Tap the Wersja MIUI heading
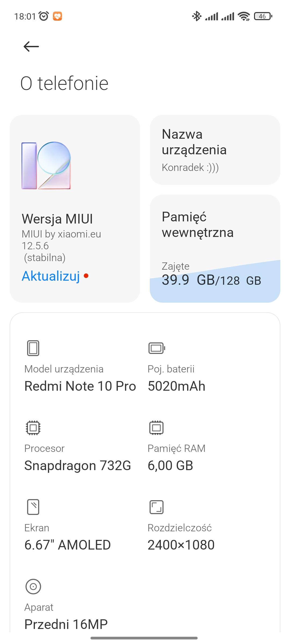This screenshot has width=290, height=644. (x=57, y=219)
